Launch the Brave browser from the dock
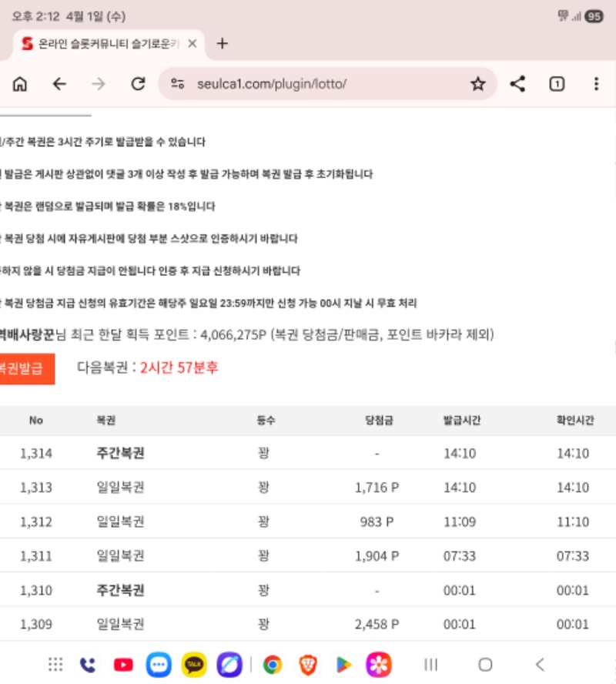616x684 pixels. pos(308,664)
